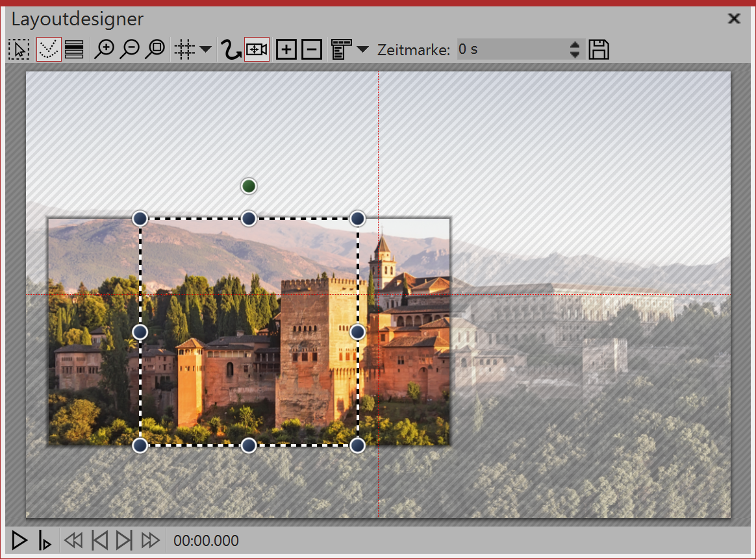Select the arrow selection tool
Image resolution: width=756 pixels, height=559 pixels.
click(19, 49)
